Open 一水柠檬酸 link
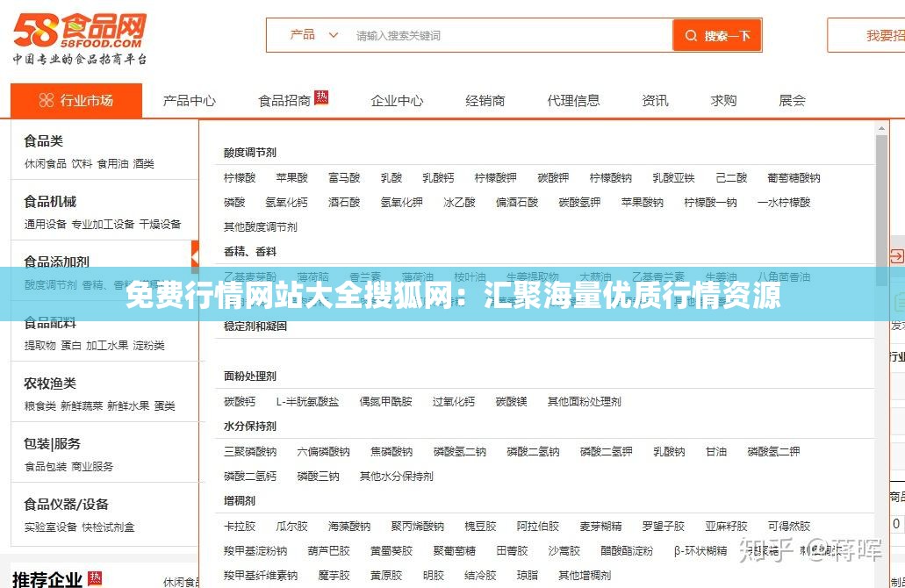This screenshot has height=588, width=905. tap(784, 203)
